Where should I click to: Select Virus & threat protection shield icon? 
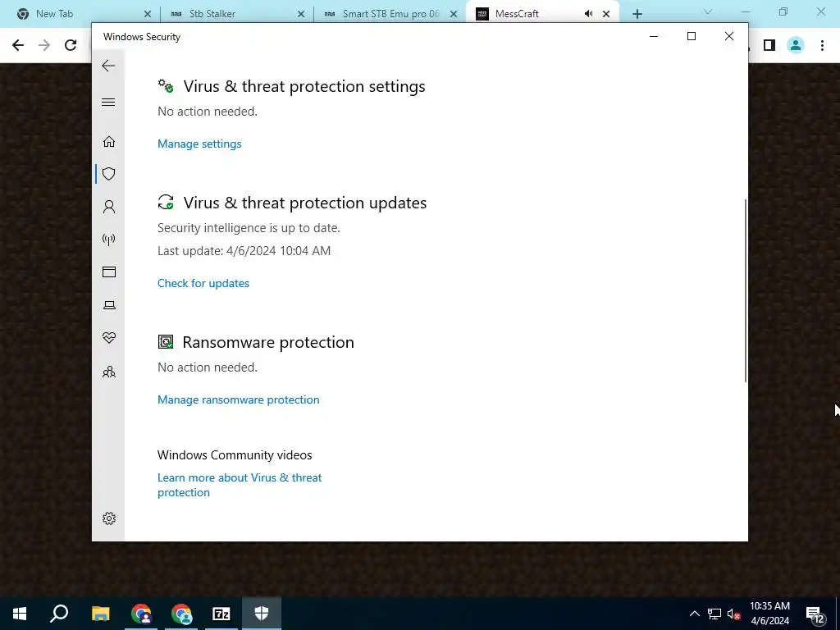pyautogui.click(x=109, y=174)
